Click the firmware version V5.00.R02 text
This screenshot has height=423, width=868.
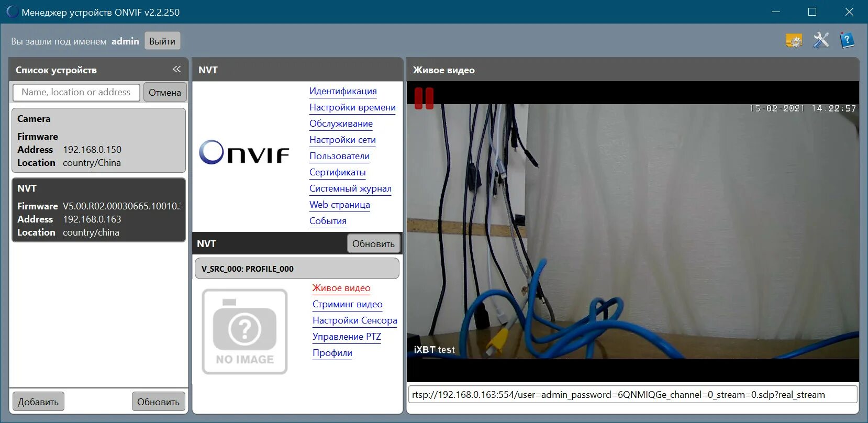click(x=121, y=206)
